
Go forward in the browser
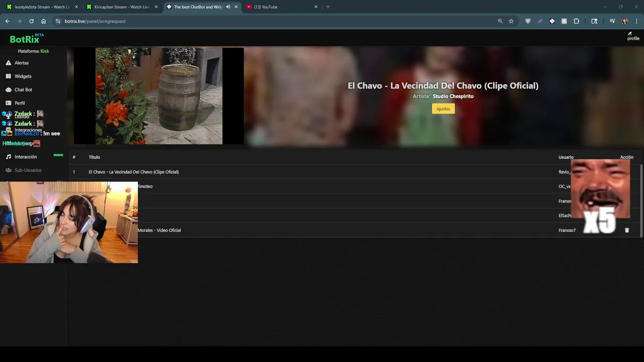point(19,21)
